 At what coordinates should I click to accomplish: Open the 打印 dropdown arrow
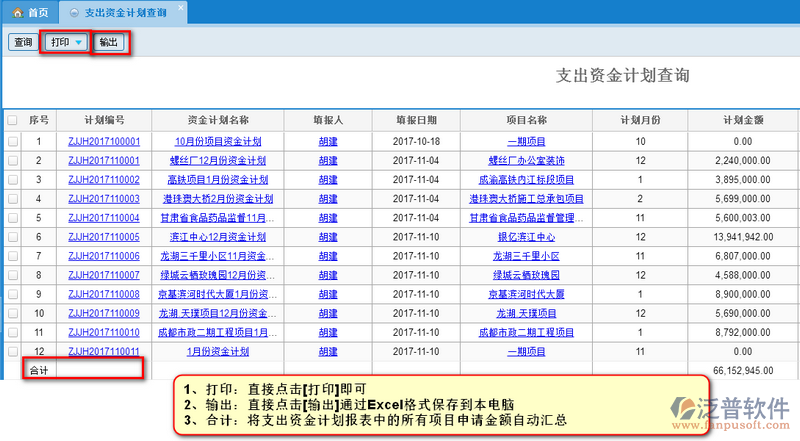78,43
